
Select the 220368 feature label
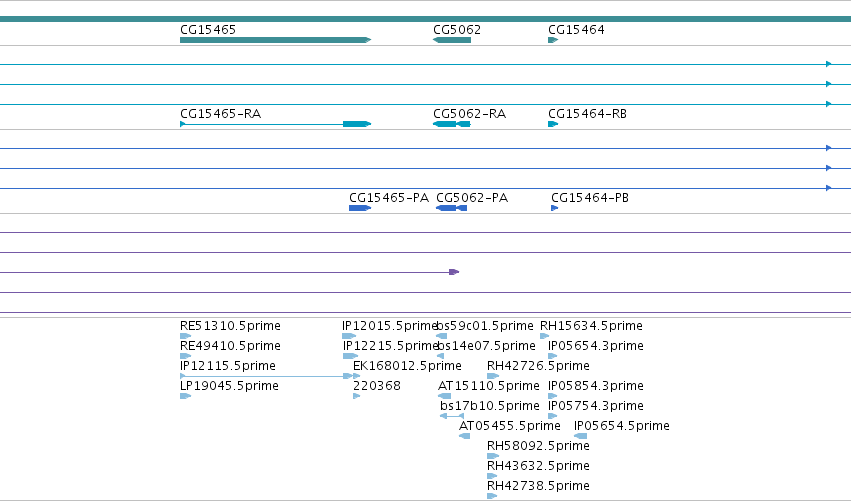[x=377, y=386]
